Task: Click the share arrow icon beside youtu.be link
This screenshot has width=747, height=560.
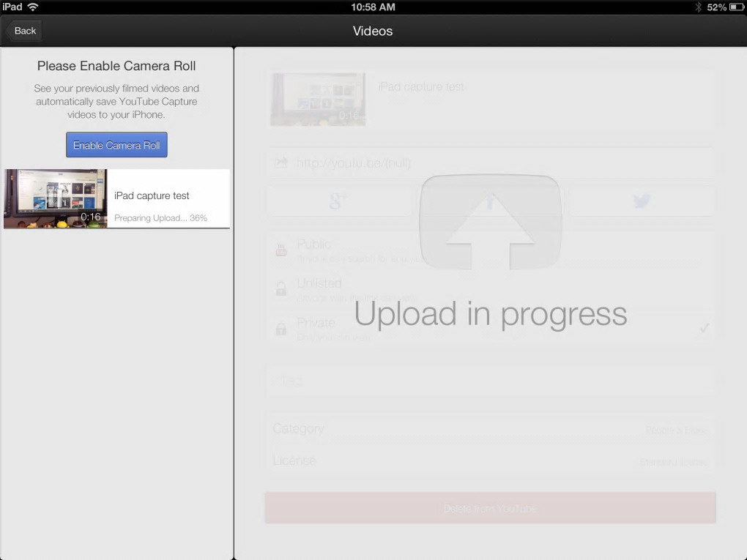Action: pos(280,163)
